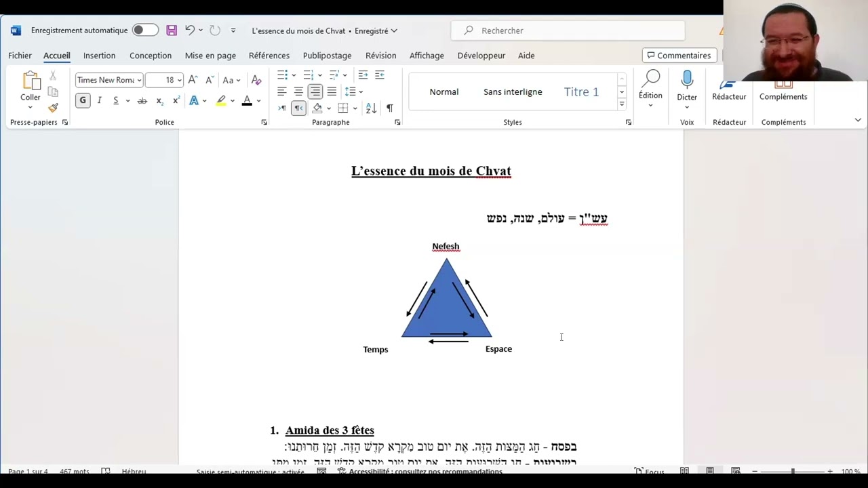Switch to the Mise en page tab
Image resolution: width=868 pixels, height=488 pixels.
pyautogui.click(x=210, y=56)
